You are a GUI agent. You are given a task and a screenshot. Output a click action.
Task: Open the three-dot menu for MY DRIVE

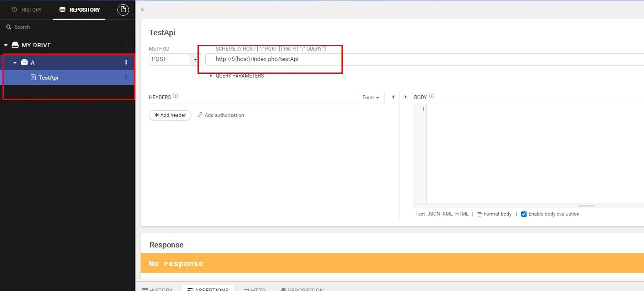click(126, 45)
